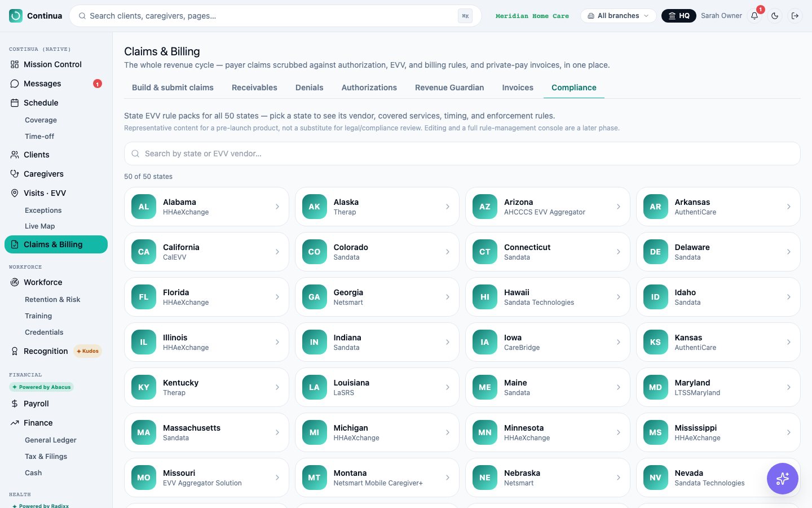Click the Finance trend icon
Screen dimensions: 812x508
point(15,423)
